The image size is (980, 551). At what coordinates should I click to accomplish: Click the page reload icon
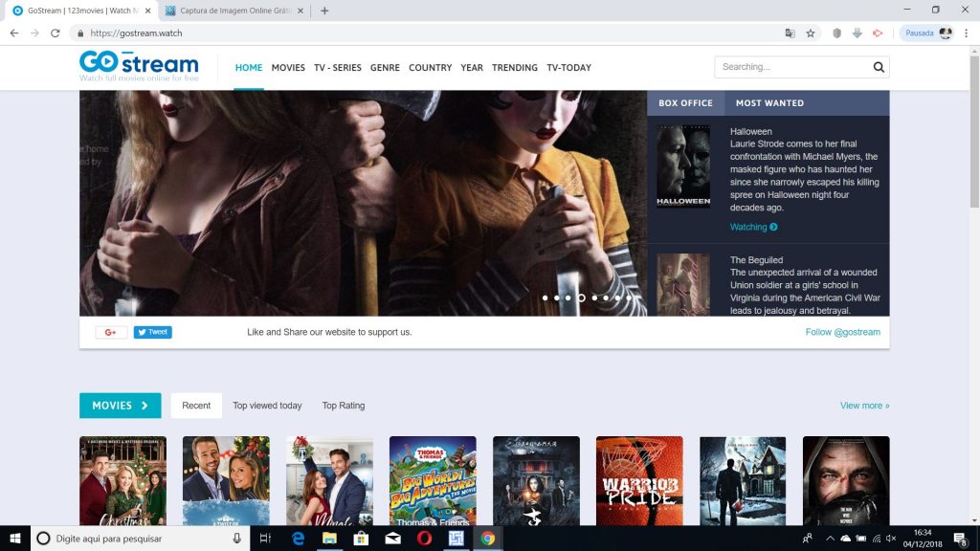(56, 31)
